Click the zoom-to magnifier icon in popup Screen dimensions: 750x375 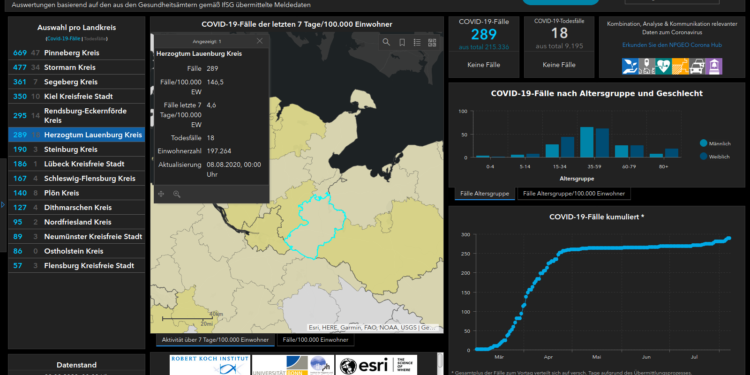[176, 194]
